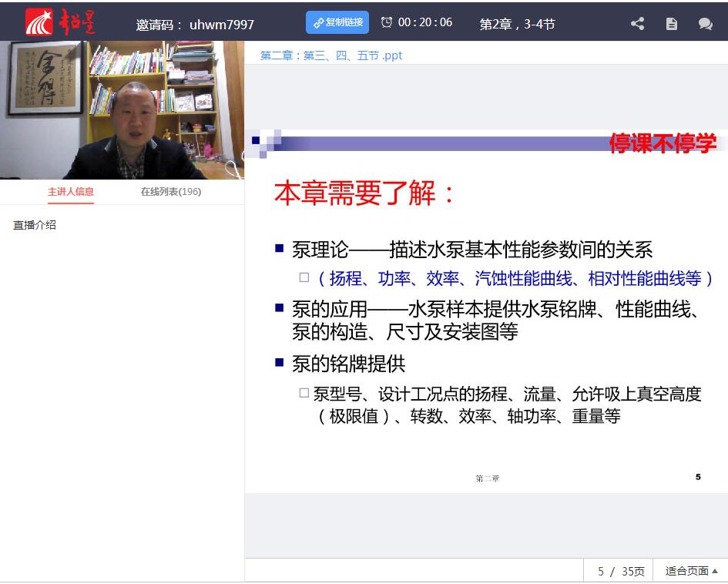Image resolution: width=728 pixels, height=584 pixels.
Task: Click the 第2章，3-4节 lesson title
Action: pyautogui.click(x=517, y=24)
